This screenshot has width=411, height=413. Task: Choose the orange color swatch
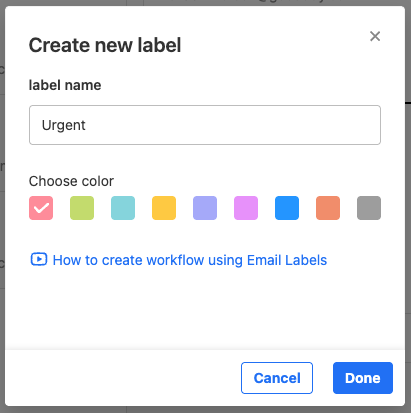point(328,208)
